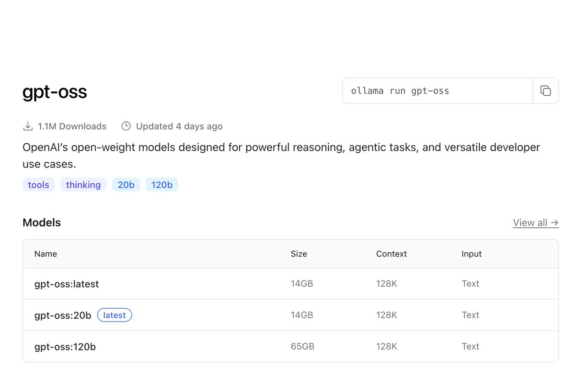Click the Updated 4 days ago text
Viewport: 575px width, 392px height.
[179, 126]
